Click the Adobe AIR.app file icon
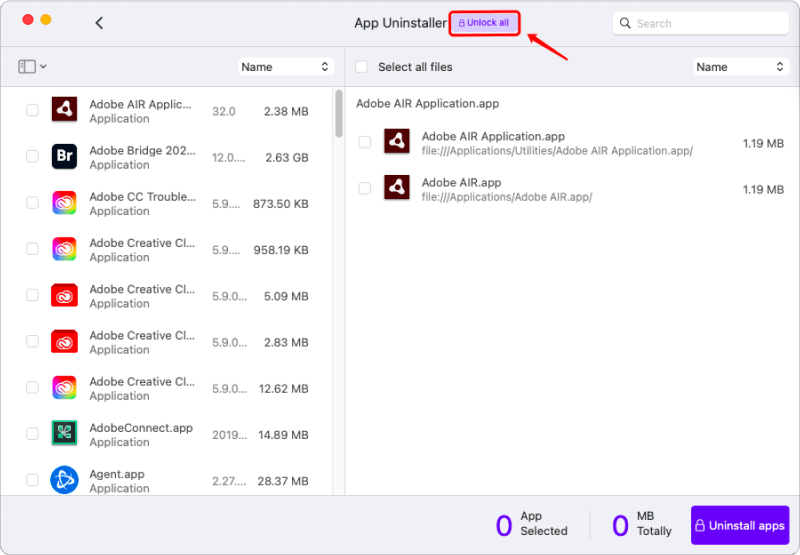This screenshot has height=555, width=800. [397, 188]
